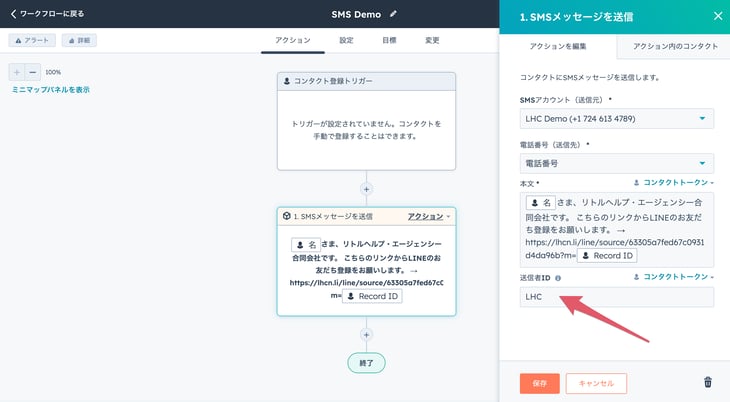730x402 pixels.
Task: Click the SMS Demo workflow title
Action: (356, 14)
